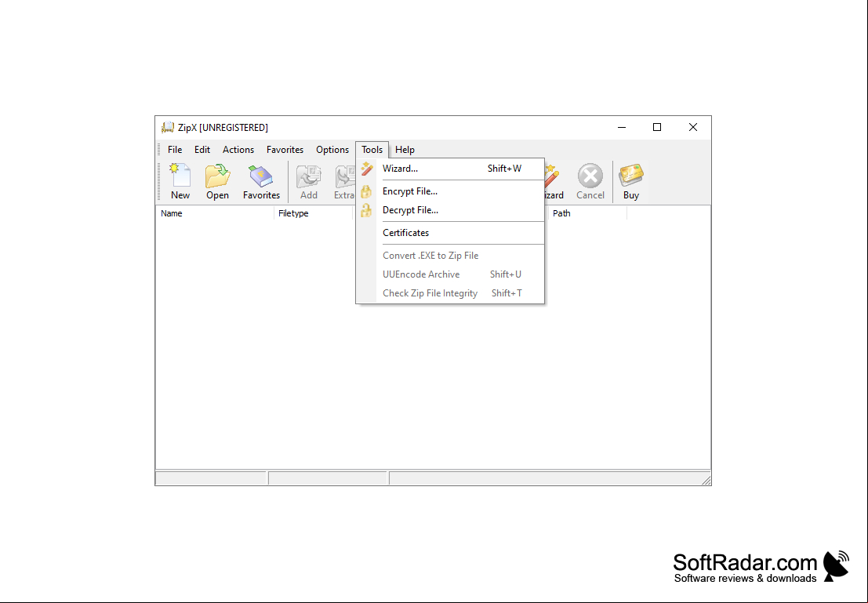Click the wand icon beside Wizard menu entry

pos(366,169)
